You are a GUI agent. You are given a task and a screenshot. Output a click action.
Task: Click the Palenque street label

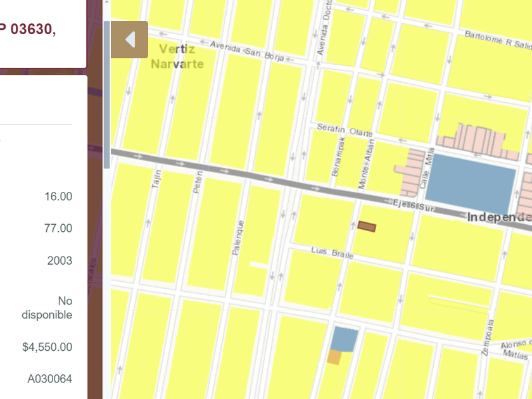click(x=238, y=238)
